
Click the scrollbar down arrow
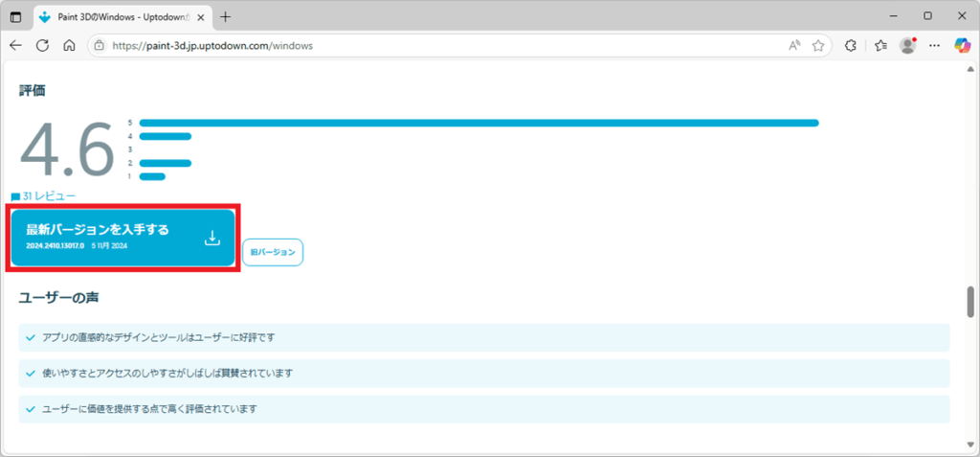pos(970,446)
